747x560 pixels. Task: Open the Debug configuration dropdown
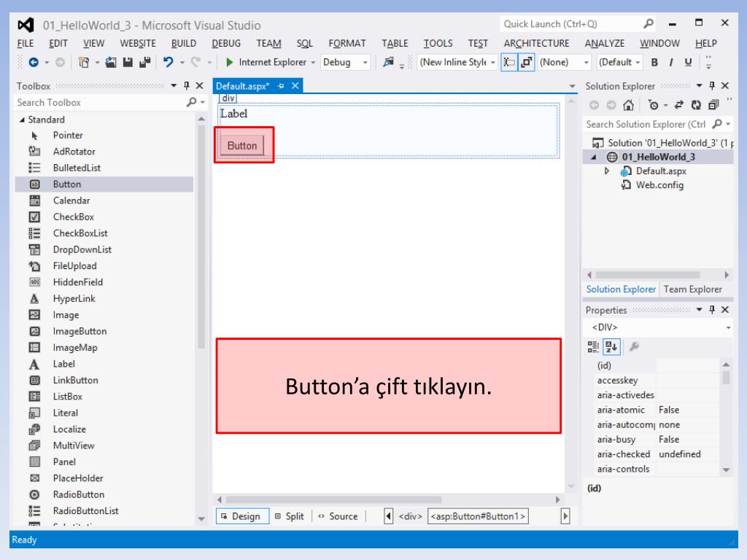[365, 63]
